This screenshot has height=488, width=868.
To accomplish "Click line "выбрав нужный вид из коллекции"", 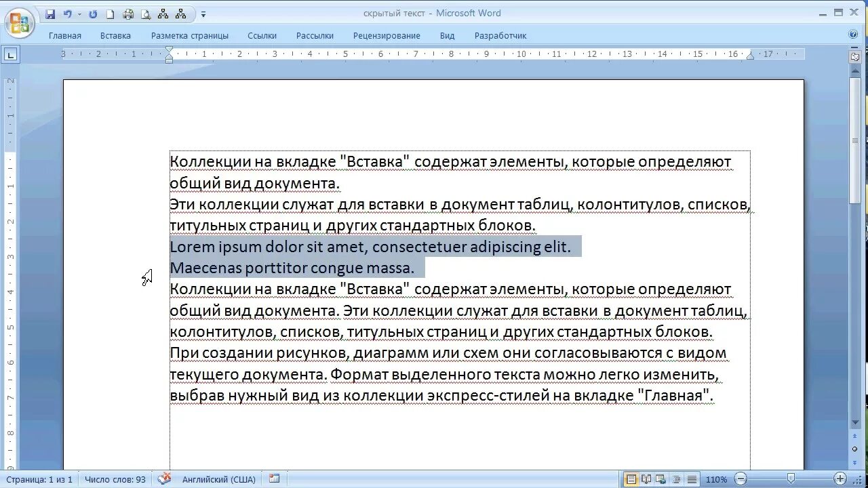I will 442,395.
